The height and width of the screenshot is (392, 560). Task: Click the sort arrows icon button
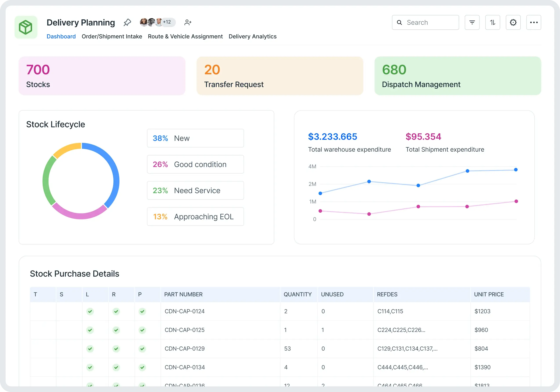[x=492, y=22]
